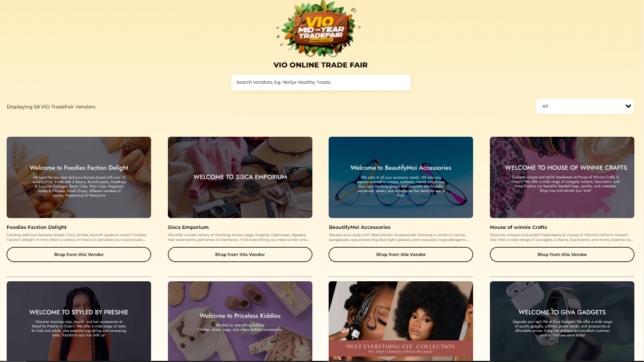Shop from the Sisca Emporium vendor

pos(240,254)
